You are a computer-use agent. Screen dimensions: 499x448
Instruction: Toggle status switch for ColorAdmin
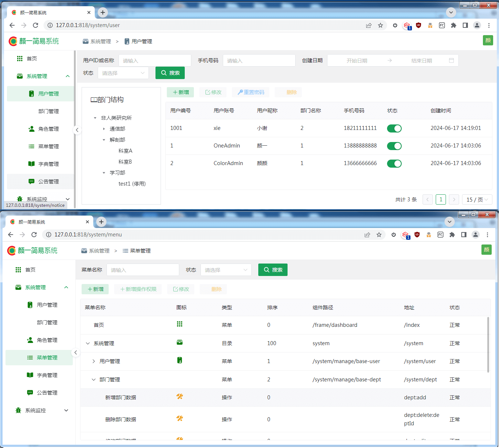pos(394,164)
